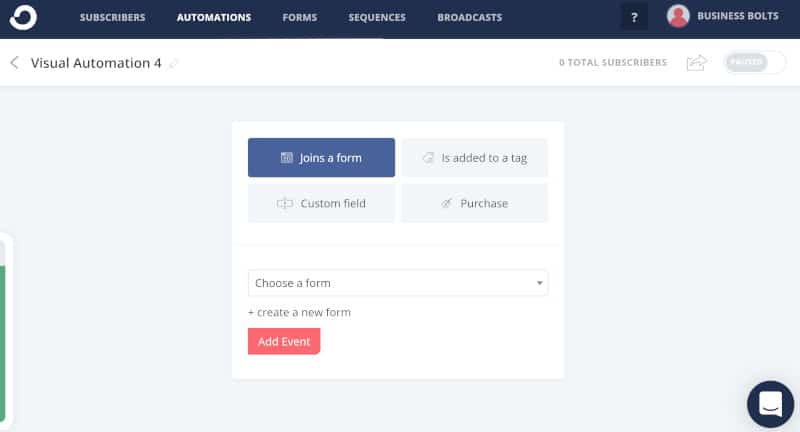Viewport: 800px width, 432px height.
Task: Open the help question mark icon
Action: [634, 17]
